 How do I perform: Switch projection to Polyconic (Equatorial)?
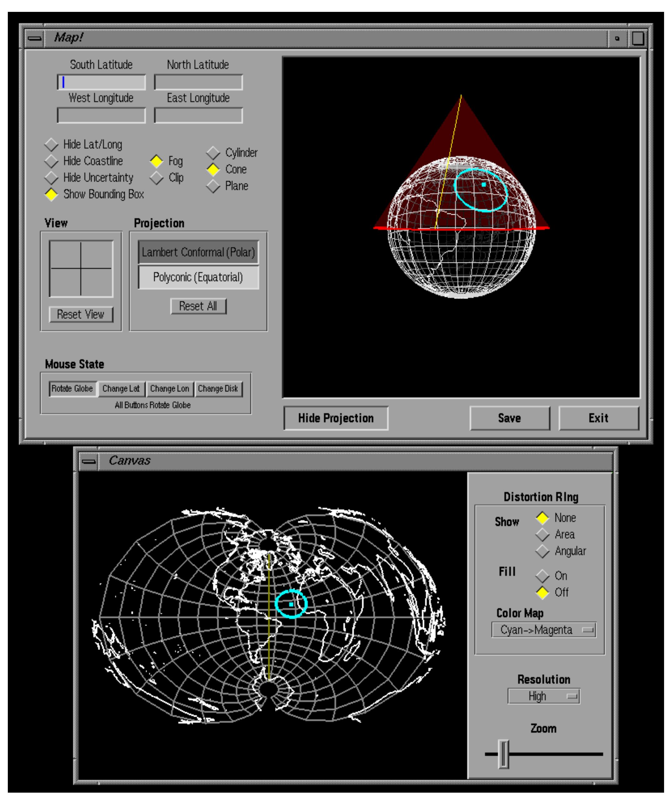click(x=199, y=276)
